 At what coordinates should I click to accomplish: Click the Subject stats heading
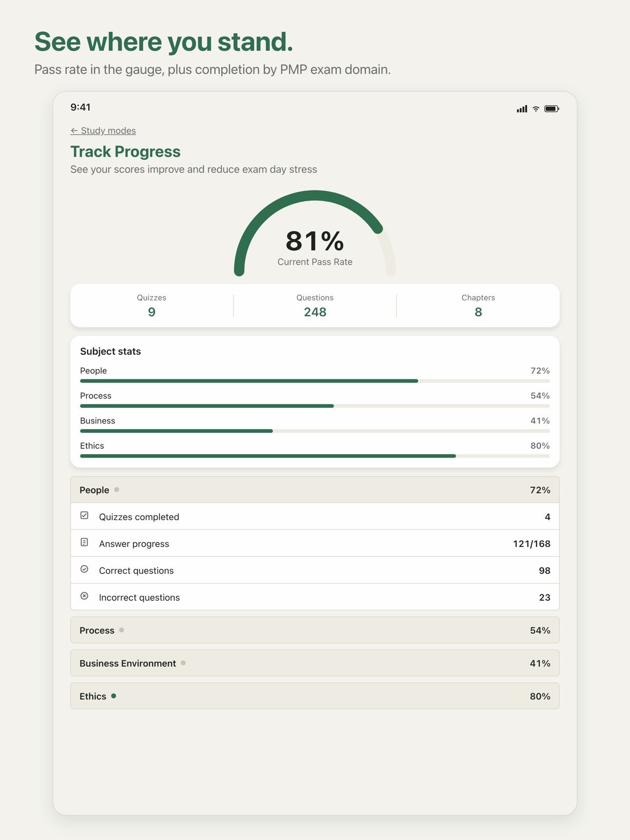(x=110, y=351)
